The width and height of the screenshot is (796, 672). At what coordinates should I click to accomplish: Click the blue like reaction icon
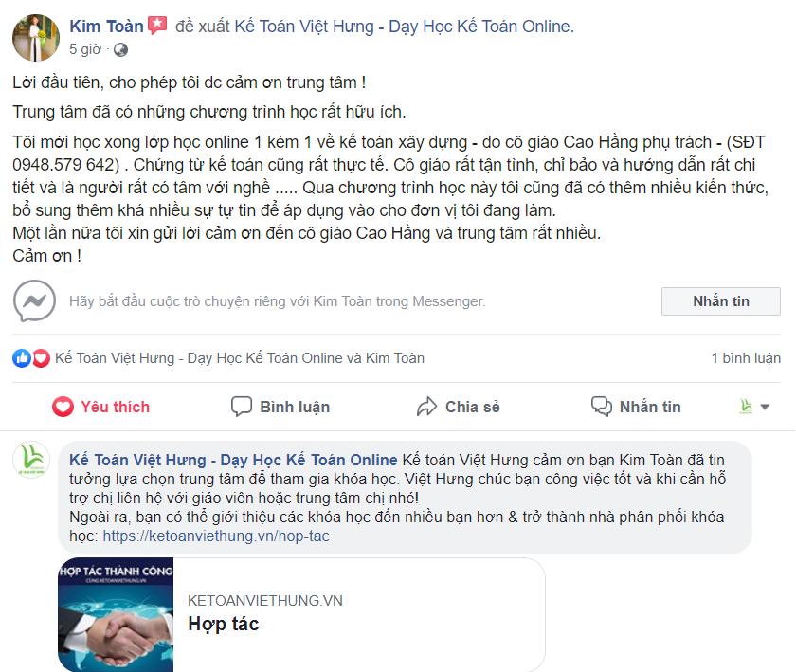click(x=21, y=358)
